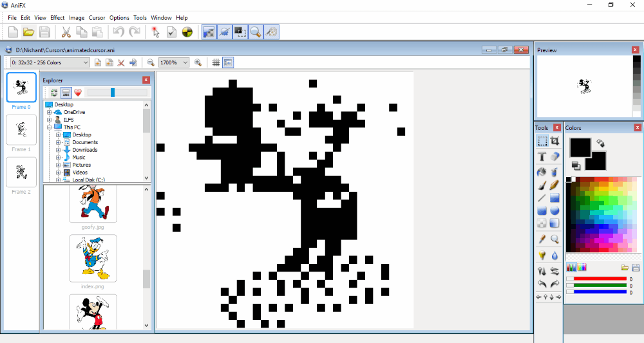The width and height of the screenshot is (644, 343).
Task: Zoom out with the minus magnifier icon
Action: coord(151,62)
